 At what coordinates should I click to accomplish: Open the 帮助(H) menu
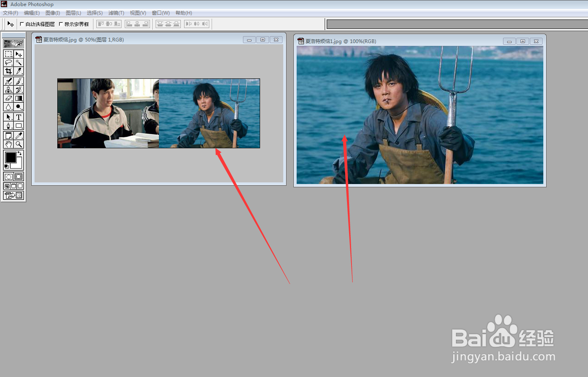[184, 13]
